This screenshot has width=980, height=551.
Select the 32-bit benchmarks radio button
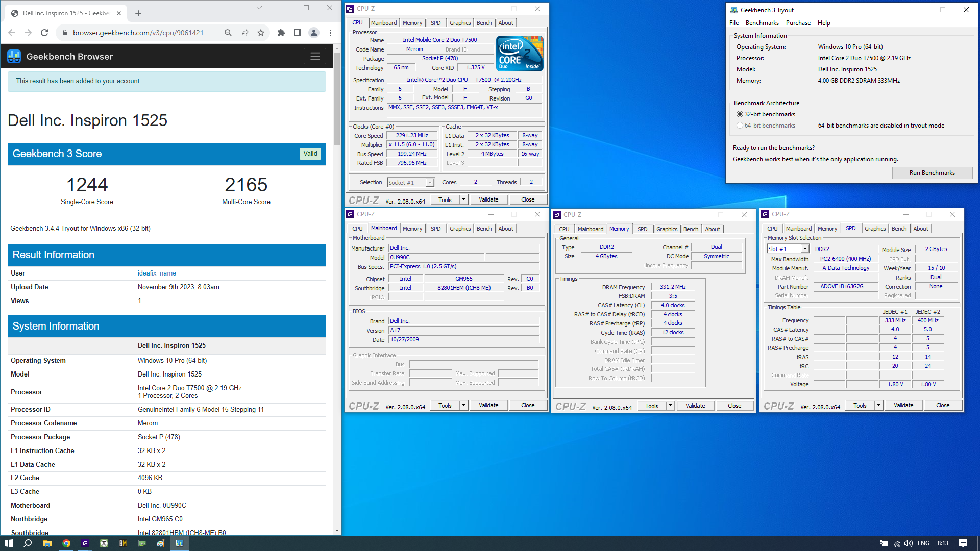[x=740, y=114]
